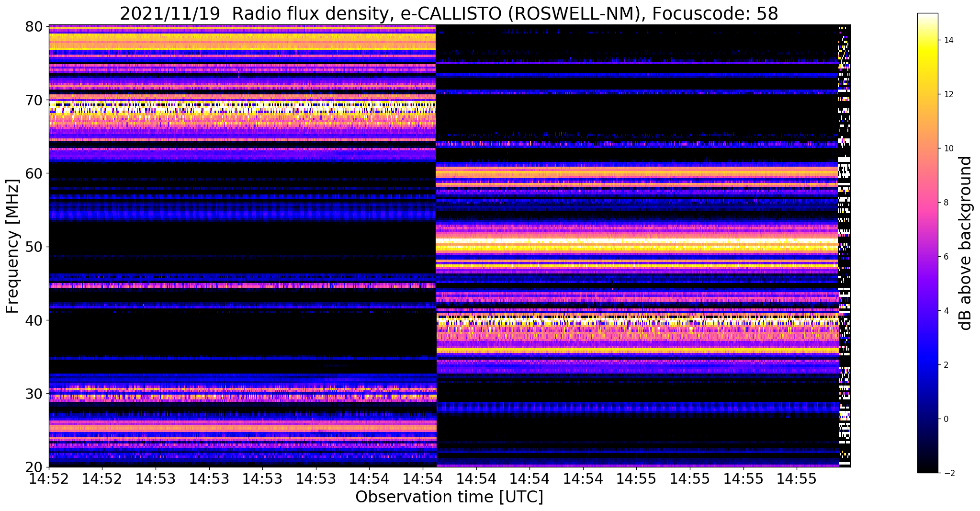Click the colorbar tick value 14
Image resolution: width=980 pixels, height=511 pixels.
pos(948,40)
